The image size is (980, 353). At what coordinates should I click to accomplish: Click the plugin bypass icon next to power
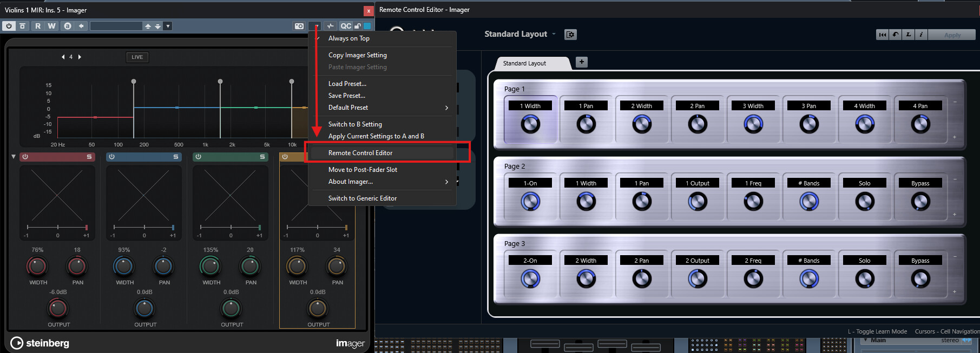pyautogui.click(x=23, y=26)
